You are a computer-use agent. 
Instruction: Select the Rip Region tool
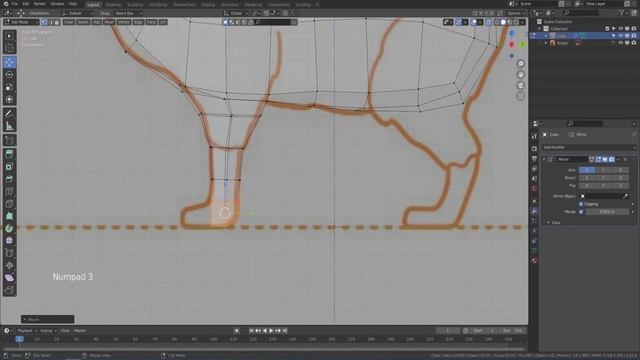pos(9,290)
